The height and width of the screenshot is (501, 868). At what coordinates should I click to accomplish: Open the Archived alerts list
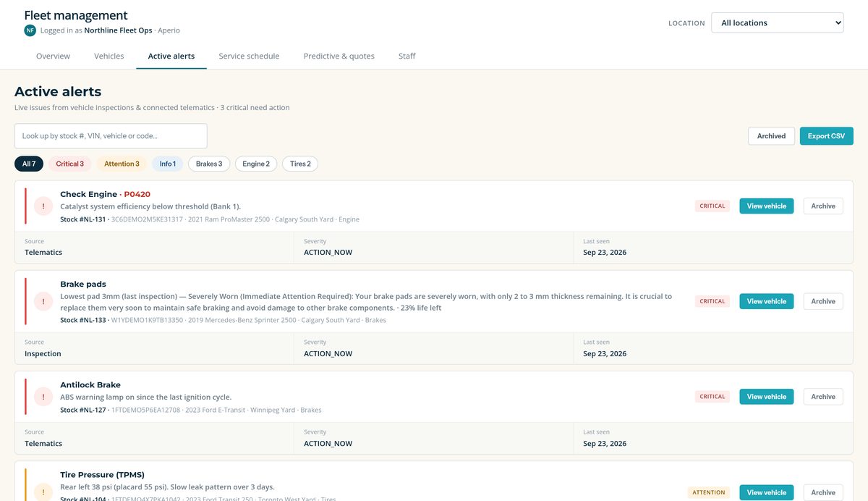point(772,136)
